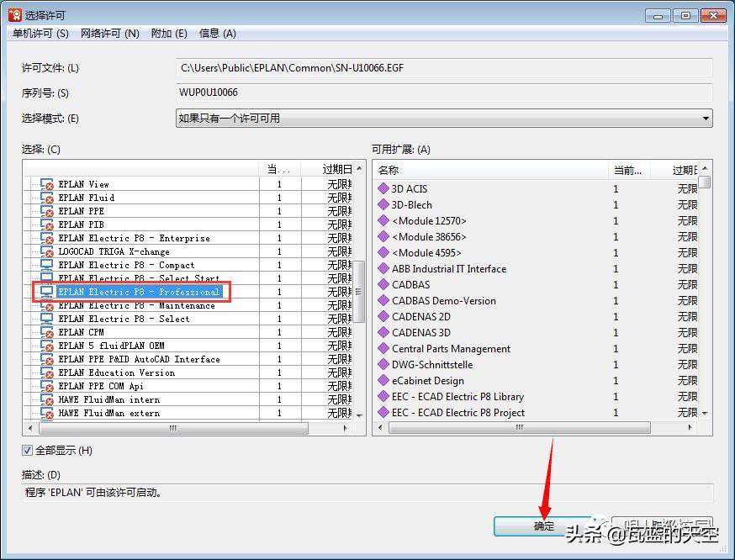Toggle the 全部显示 (H) checkbox
Screen dimensions: 735x560
pyautogui.click(x=28, y=451)
